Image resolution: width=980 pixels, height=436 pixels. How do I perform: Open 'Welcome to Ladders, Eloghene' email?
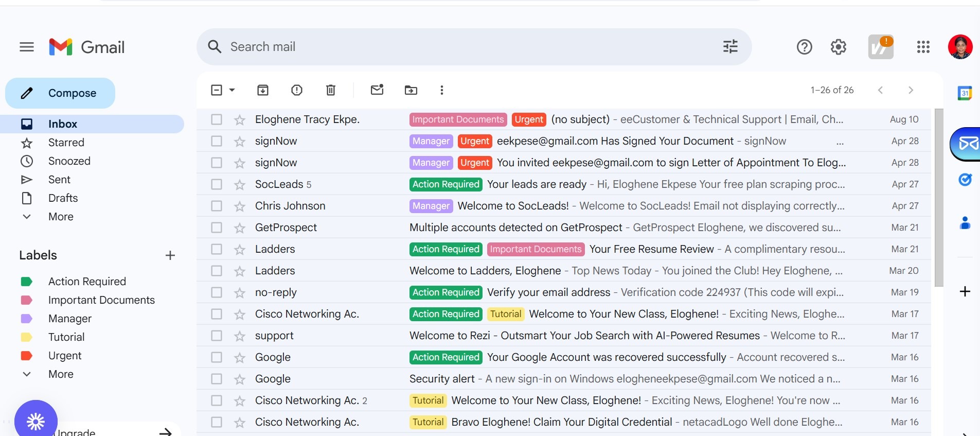[564, 271]
